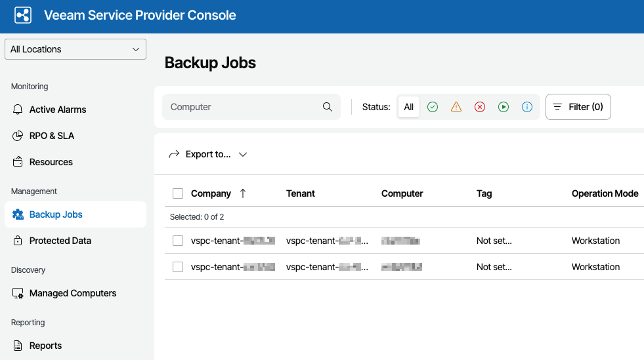The image size is (644, 360).
Task: Click second row Workstation cell
Action: pos(595,267)
